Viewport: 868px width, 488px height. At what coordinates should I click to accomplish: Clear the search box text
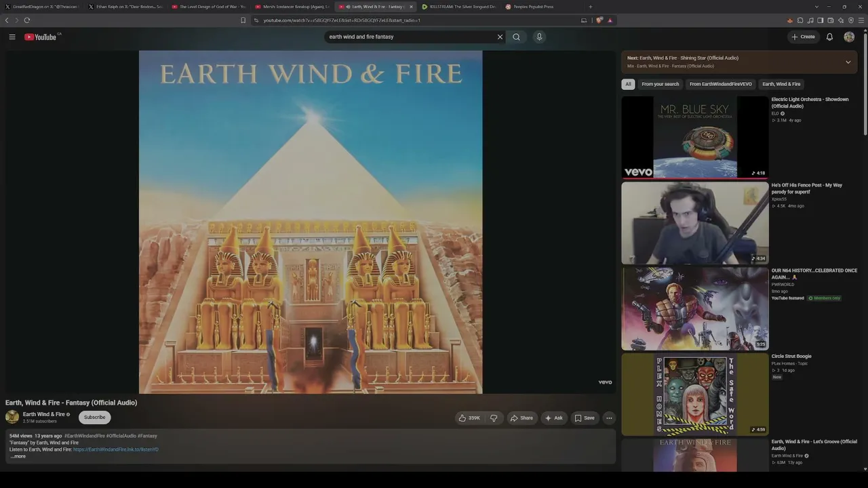pos(500,37)
